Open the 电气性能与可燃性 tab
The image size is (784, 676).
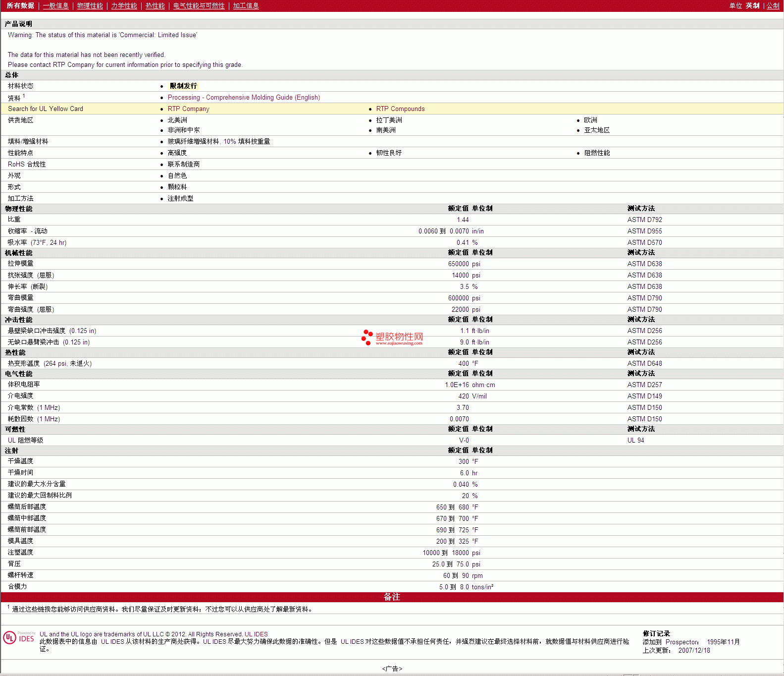(x=199, y=5)
